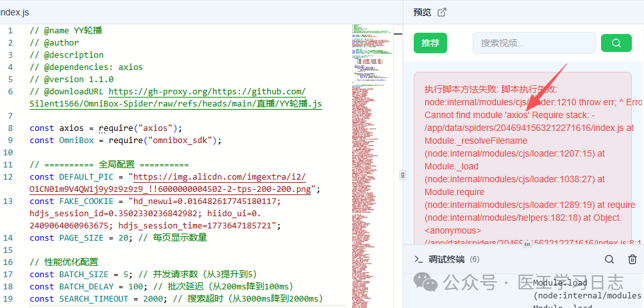Open preview in new window icon
The width and height of the screenshot is (644, 308).
pos(441,12)
